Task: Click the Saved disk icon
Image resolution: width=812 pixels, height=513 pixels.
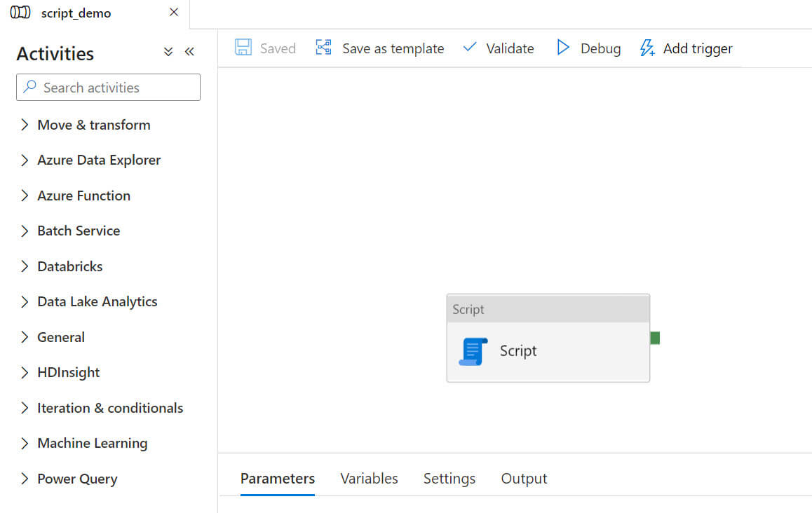Action: (x=243, y=48)
